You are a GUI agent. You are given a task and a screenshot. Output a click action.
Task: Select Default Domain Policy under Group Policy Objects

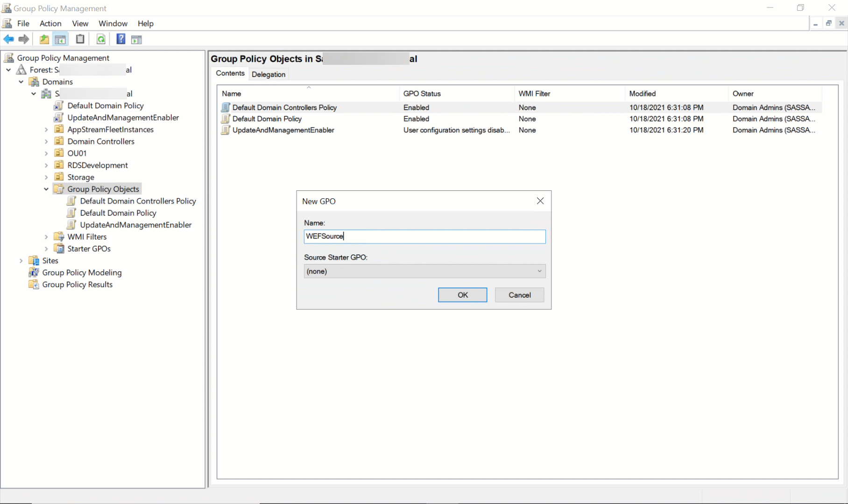tap(118, 213)
